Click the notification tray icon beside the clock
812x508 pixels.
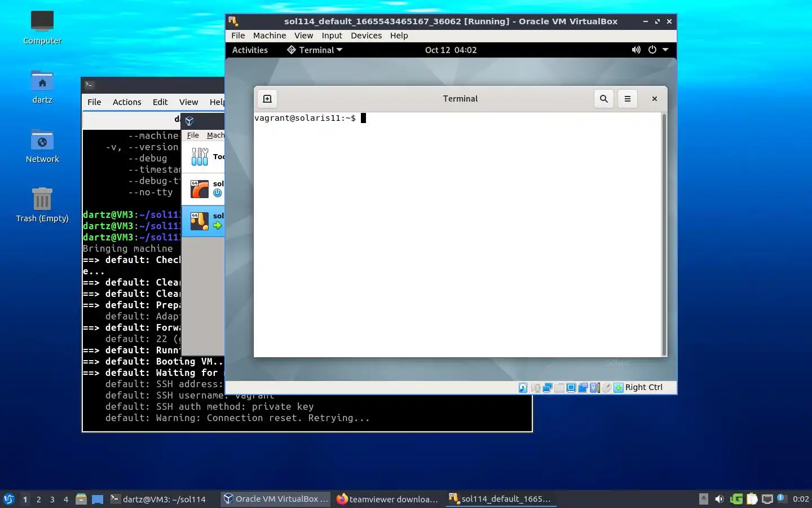(781, 498)
